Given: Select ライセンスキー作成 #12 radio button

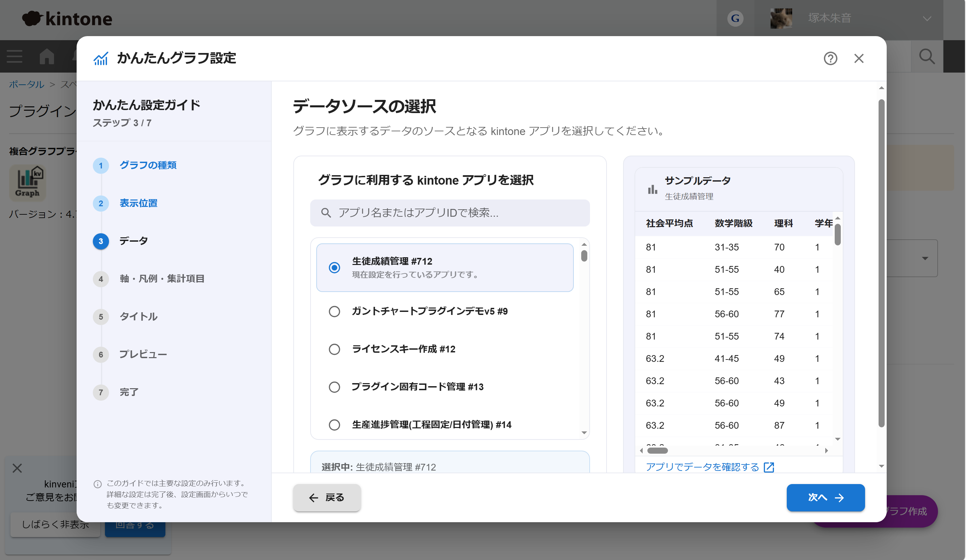Looking at the screenshot, I should (334, 349).
